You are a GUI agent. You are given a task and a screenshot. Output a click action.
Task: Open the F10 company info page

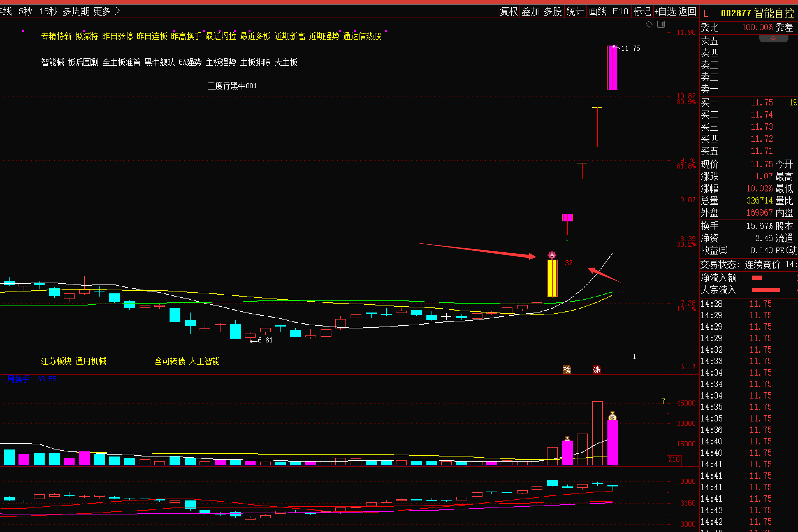point(620,11)
